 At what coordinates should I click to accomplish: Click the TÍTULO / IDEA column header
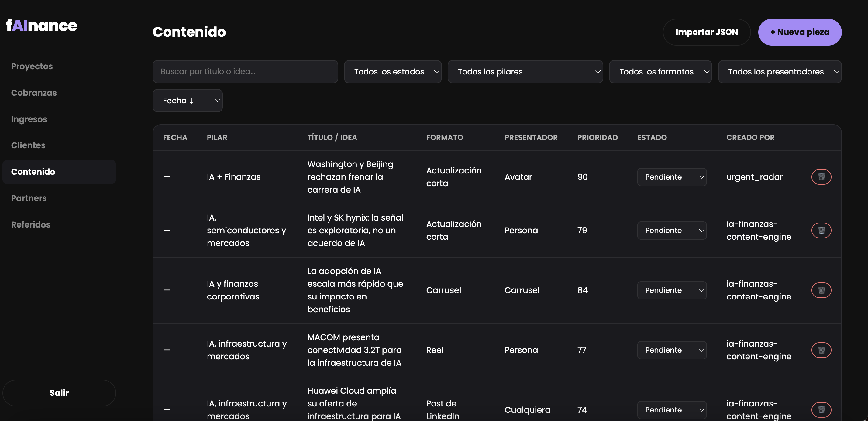click(332, 137)
